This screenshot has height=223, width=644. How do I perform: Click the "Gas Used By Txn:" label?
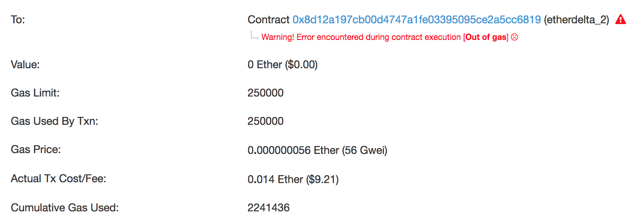click(54, 121)
